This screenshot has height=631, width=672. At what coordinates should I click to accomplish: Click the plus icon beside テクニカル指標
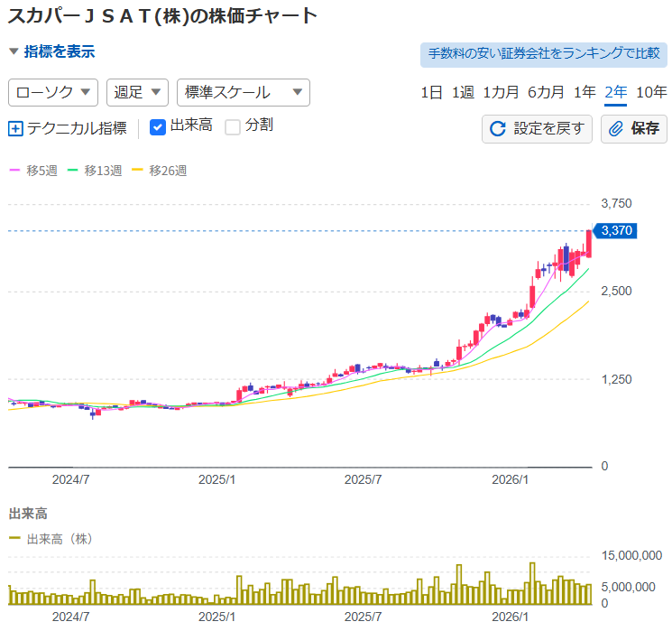pos(15,128)
